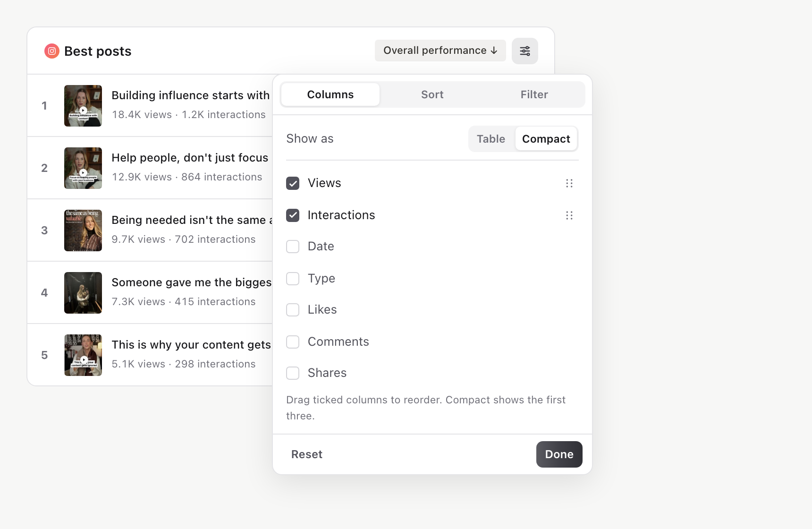
Task: Open the view settings sliders icon
Action: [525, 51]
